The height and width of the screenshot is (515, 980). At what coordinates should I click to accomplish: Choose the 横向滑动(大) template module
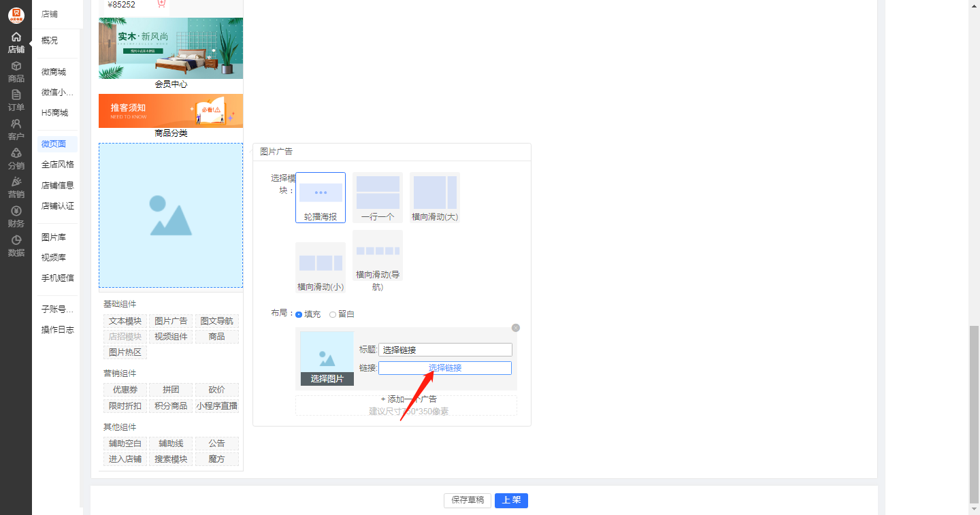[x=435, y=197]
